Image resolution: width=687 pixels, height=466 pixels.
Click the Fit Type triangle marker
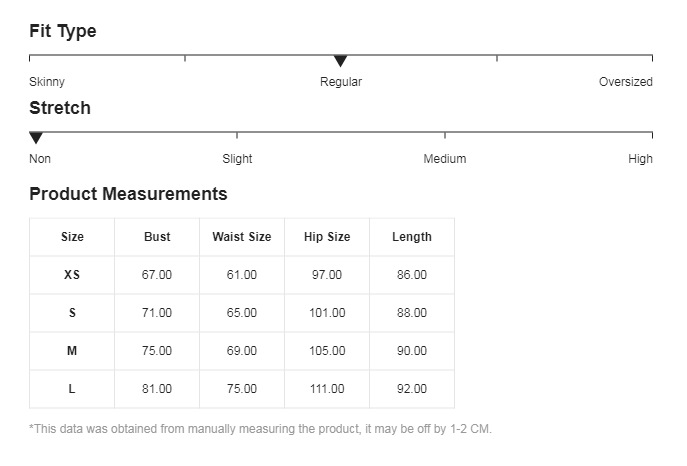[340, 62]
